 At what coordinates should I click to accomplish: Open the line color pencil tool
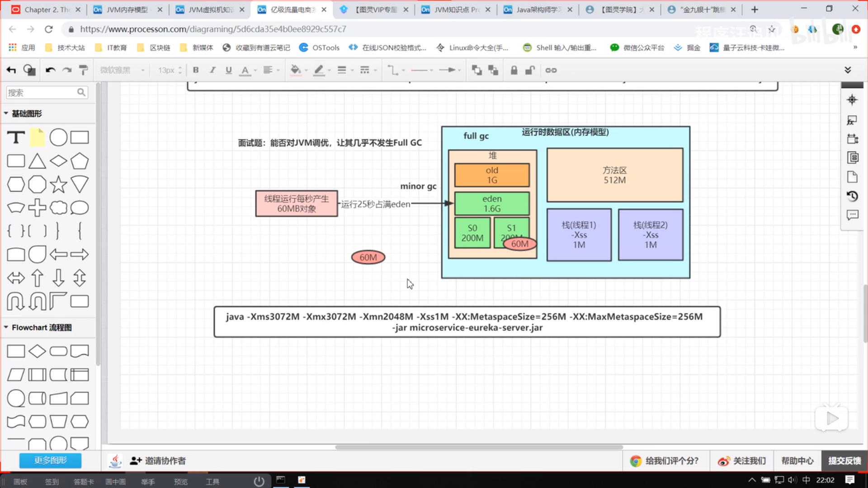pos(319,70)
